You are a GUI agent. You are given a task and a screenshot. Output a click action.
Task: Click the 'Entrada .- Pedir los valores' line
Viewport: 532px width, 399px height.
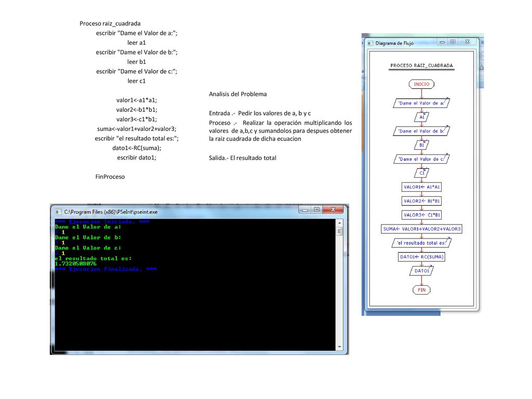(260, 113)
